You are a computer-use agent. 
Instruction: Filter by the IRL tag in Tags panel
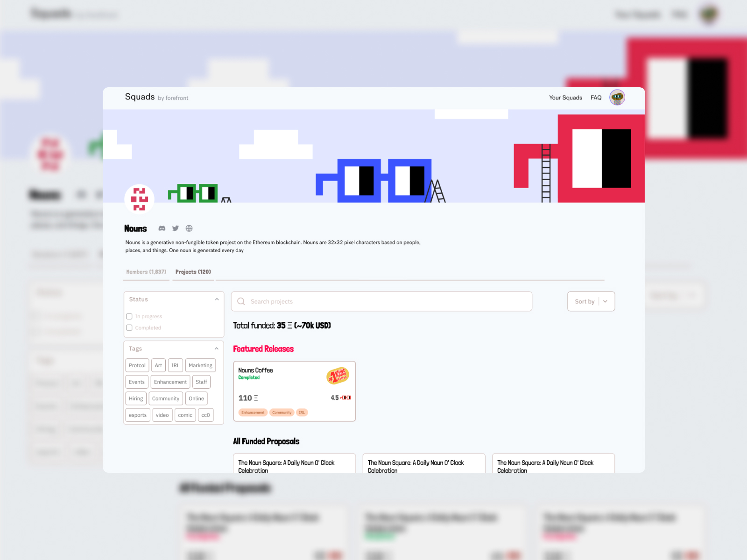pyautogui.click(x=175, y=365)
